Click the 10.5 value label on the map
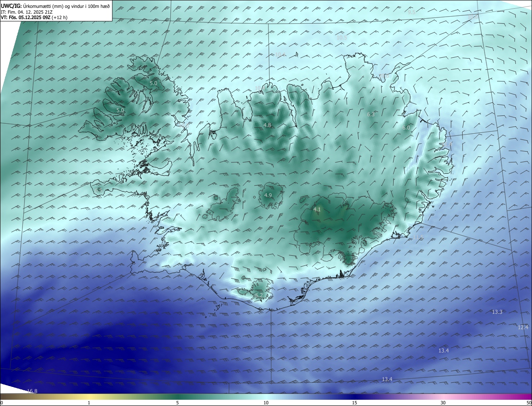Viewport: 532px width, 406px height. tap(342, 37)
